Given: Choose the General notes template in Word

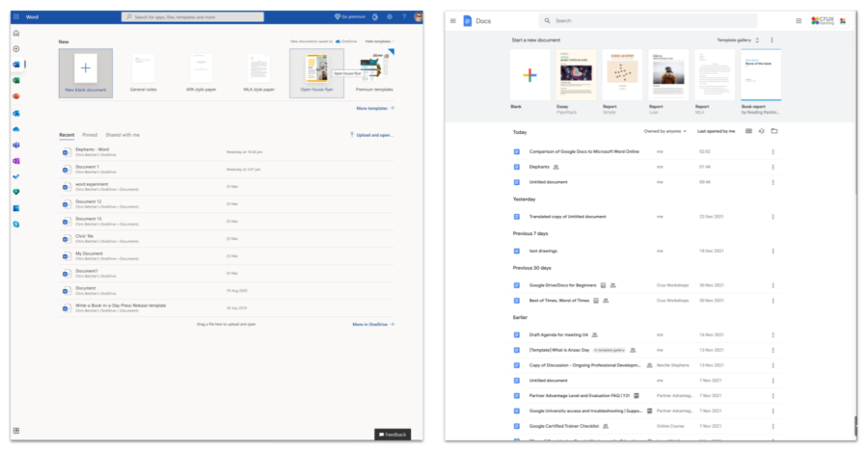Looking at the screenshot, I should (x=144, y=73).
